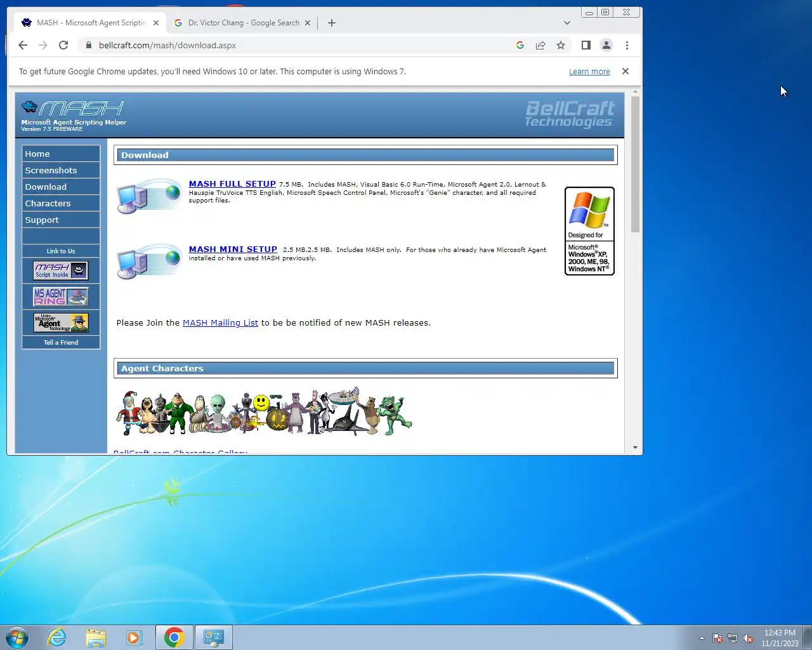Reload the bellcraft.com page
Screen dimensions: 812x650
click(63, 45)
